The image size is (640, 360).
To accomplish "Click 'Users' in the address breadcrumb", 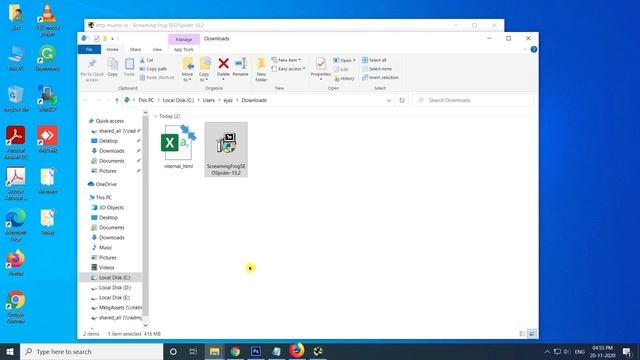I will 209,100.
